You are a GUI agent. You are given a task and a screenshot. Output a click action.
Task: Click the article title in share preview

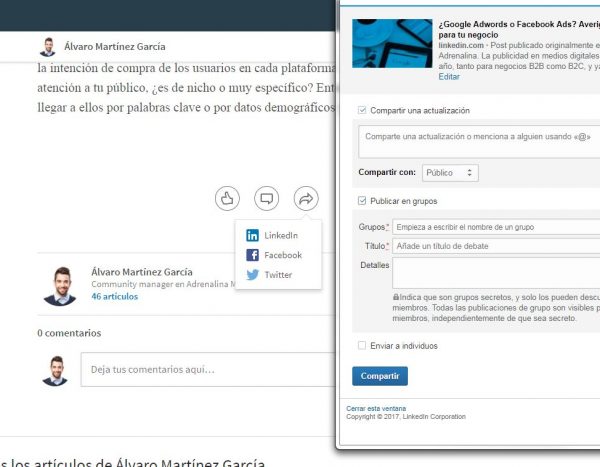pos(519,29)
